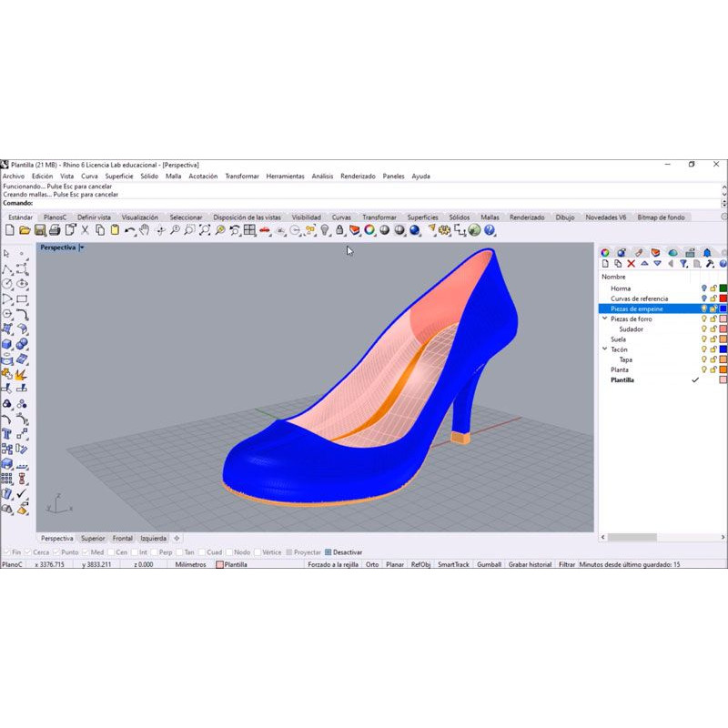Enable the Cen object snap checkbox

coord(112,552)
